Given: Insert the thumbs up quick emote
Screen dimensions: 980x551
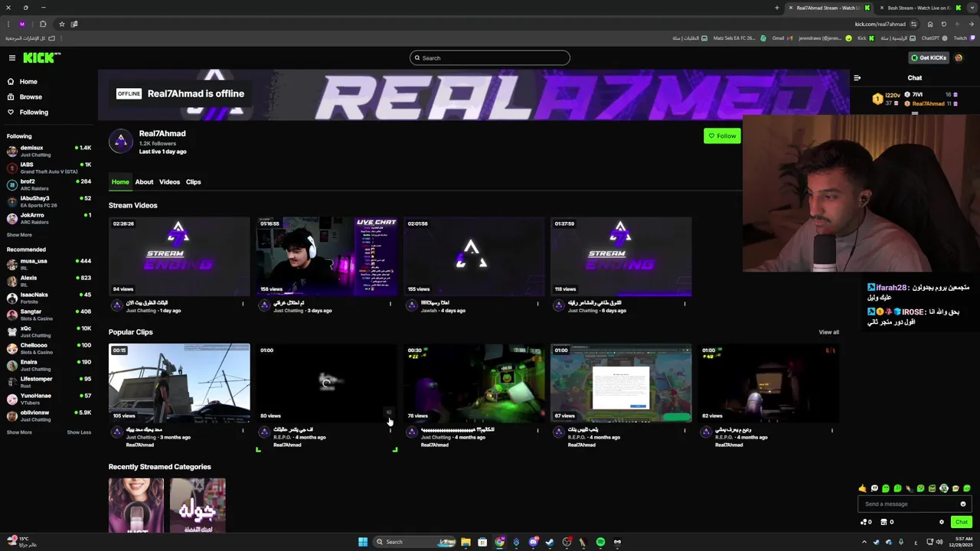Looking at the screenshot, I should tap(863, 488).
